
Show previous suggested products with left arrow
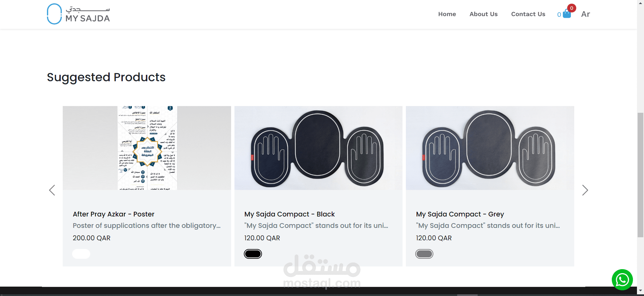click(x=52, y=190)
